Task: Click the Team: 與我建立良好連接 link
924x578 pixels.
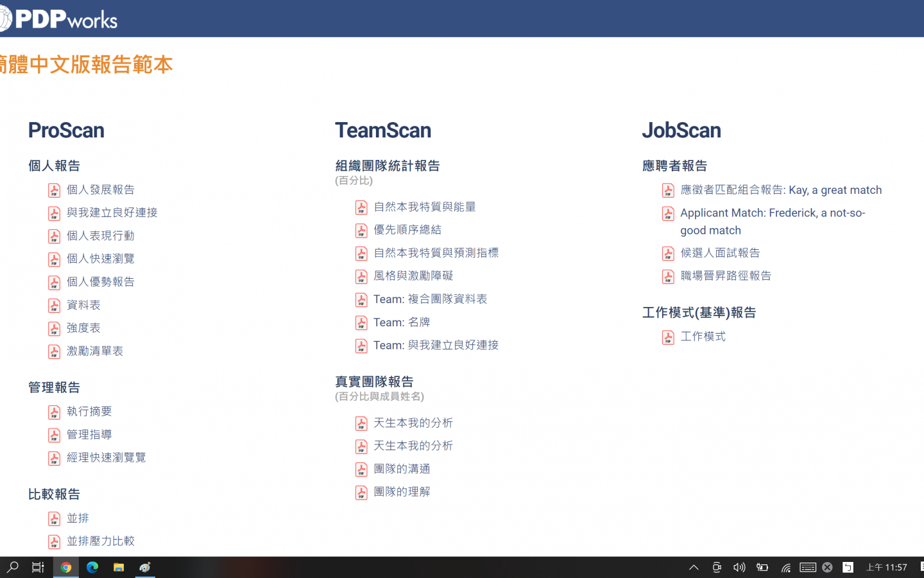Action: (x=436, y=346)
